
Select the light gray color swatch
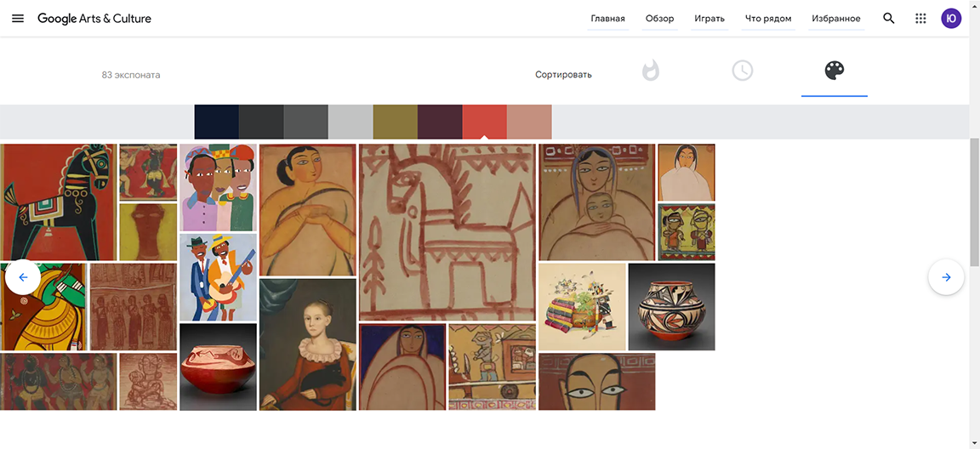point(350,122)
